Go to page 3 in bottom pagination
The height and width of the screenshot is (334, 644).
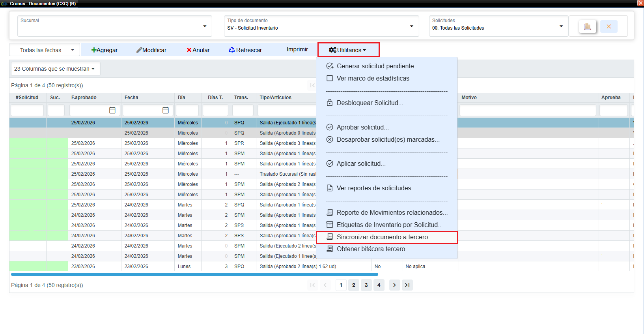[366, 285]
